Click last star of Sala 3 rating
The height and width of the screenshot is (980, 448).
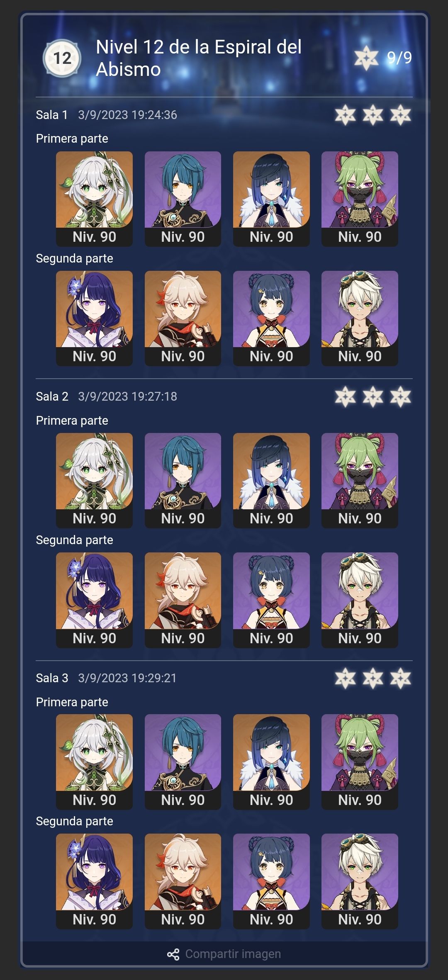[x=400, y=678]
